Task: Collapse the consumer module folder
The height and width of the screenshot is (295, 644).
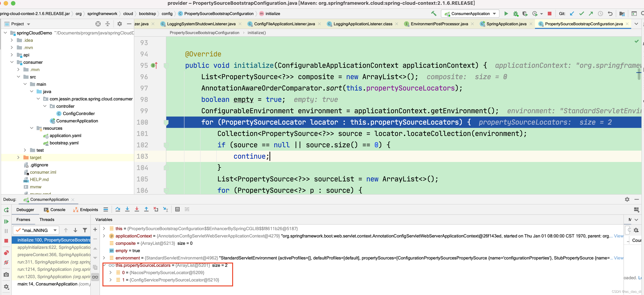Action: 12,62
